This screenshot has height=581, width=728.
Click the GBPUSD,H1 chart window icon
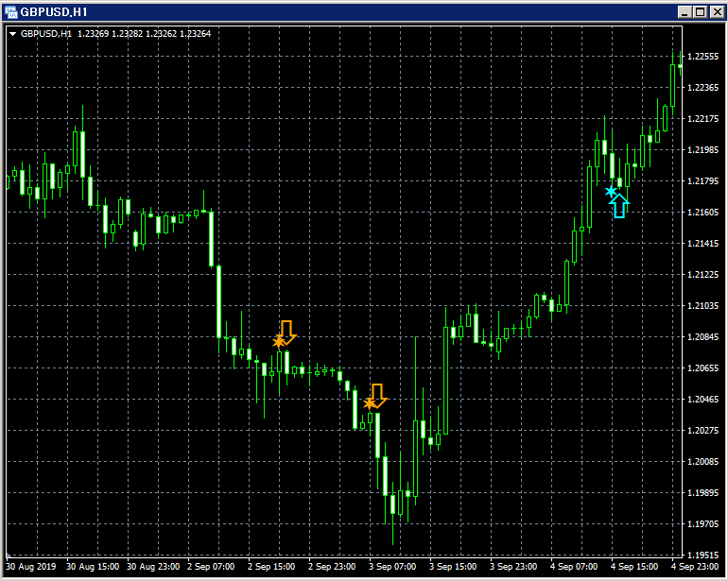[11, 11]
